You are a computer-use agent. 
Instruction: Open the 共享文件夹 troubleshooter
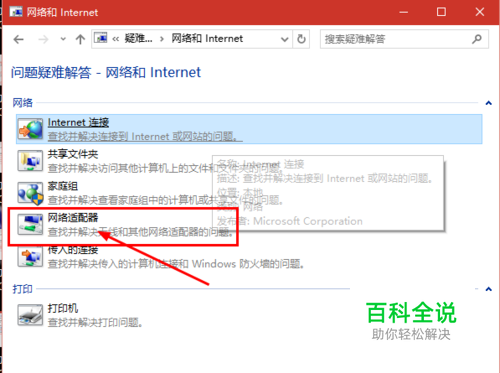(73, 154)
